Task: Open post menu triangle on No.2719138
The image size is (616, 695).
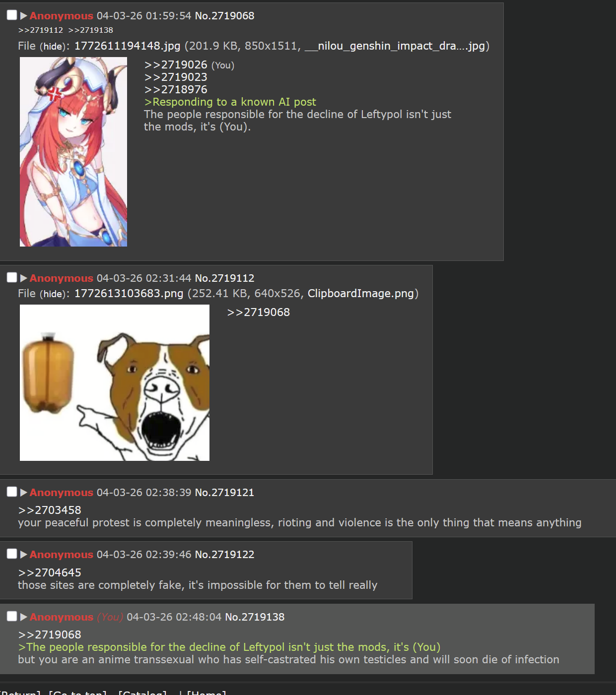Action: point(23,617)
